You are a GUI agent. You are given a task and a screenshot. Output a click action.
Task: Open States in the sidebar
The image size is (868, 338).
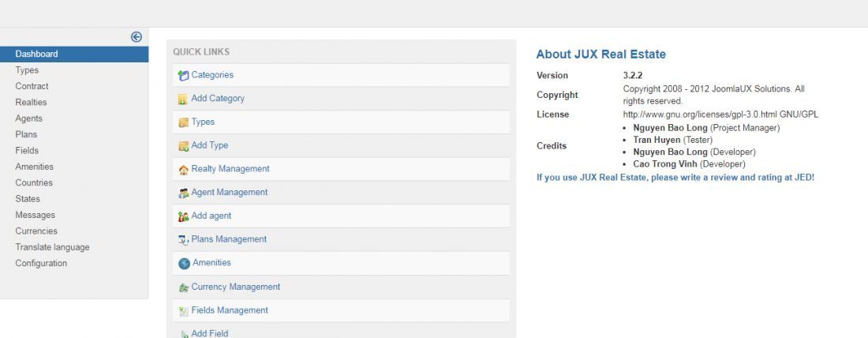click(x=28, y=198)
